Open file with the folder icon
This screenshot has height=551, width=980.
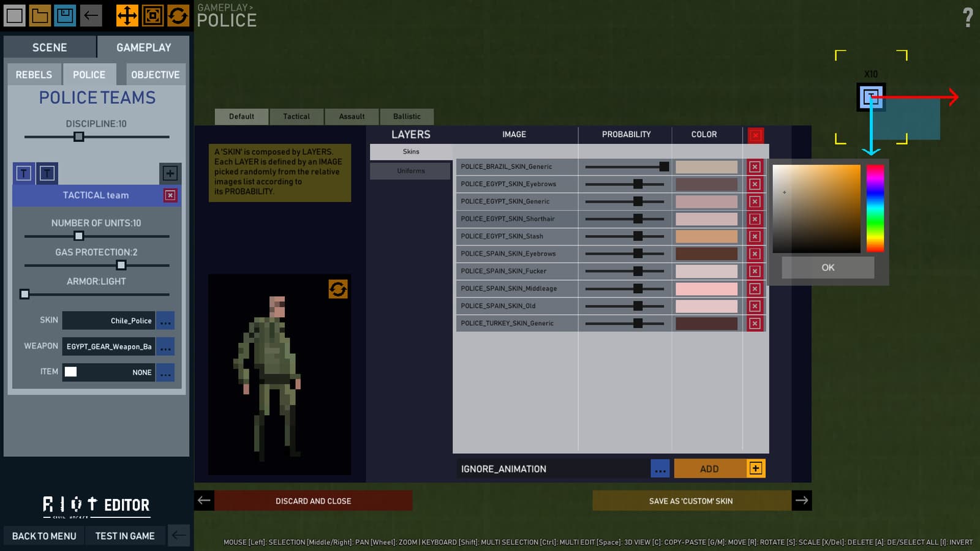pyautogui.click(x=40, y=15)
